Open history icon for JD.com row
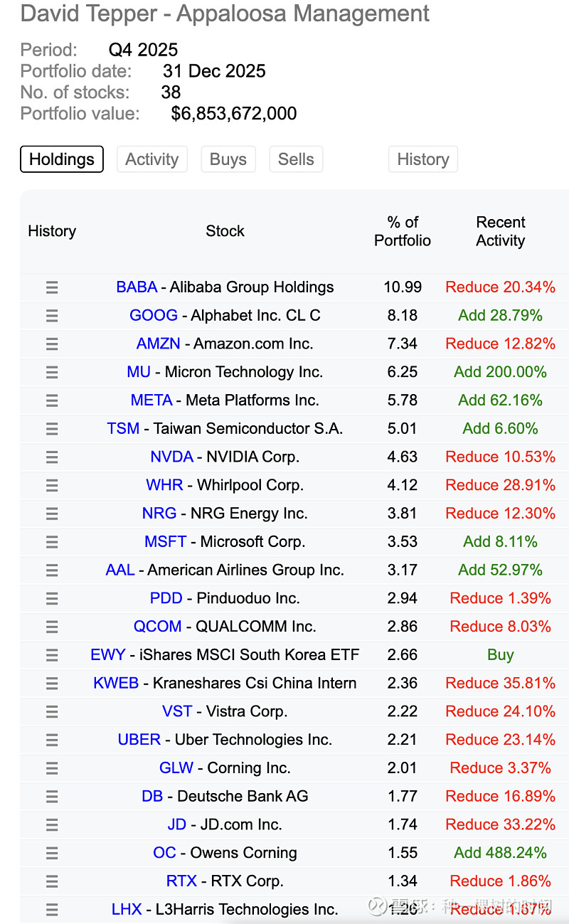Image resolution: width=569 pixels, height=924 pixels. click(x=52, y=825)
